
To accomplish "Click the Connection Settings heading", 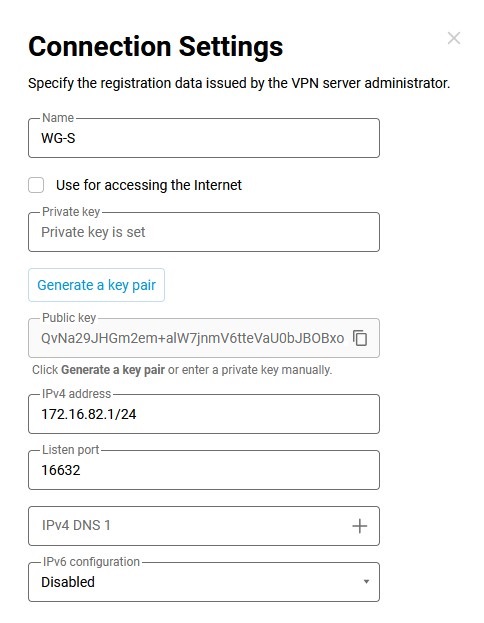I will click(x=156, y=46).
